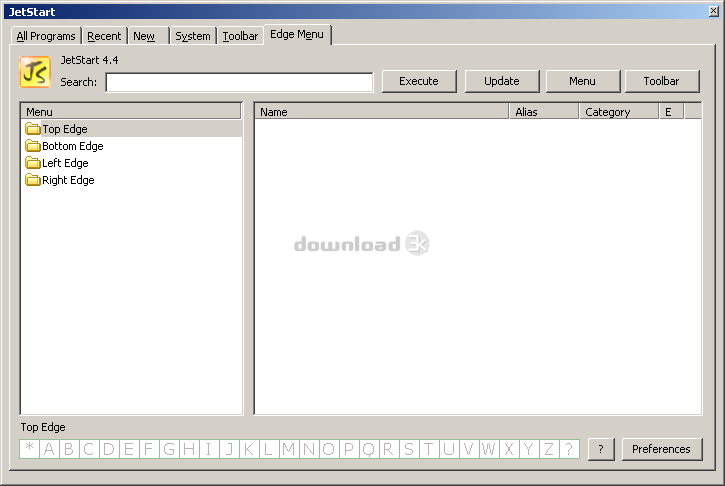
Task: Select the Top Edge label in menu tree
Action: (x=65, y=129)
